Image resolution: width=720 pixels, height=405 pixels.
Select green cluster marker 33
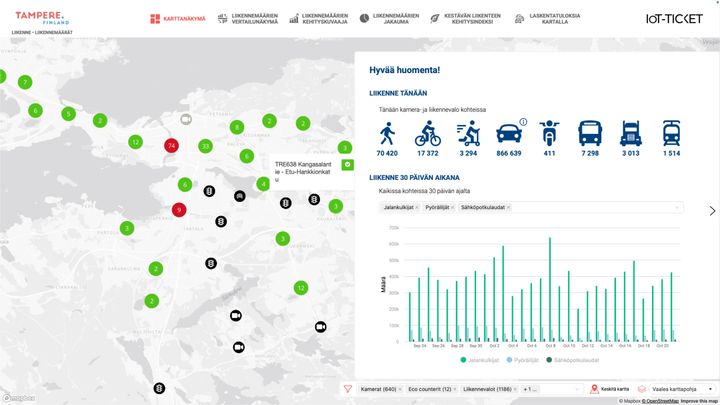tap(205, 146)
